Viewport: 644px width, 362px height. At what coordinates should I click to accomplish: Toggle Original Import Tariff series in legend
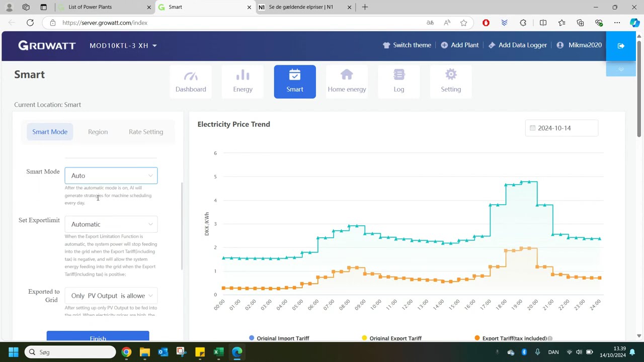coord(279,338)
